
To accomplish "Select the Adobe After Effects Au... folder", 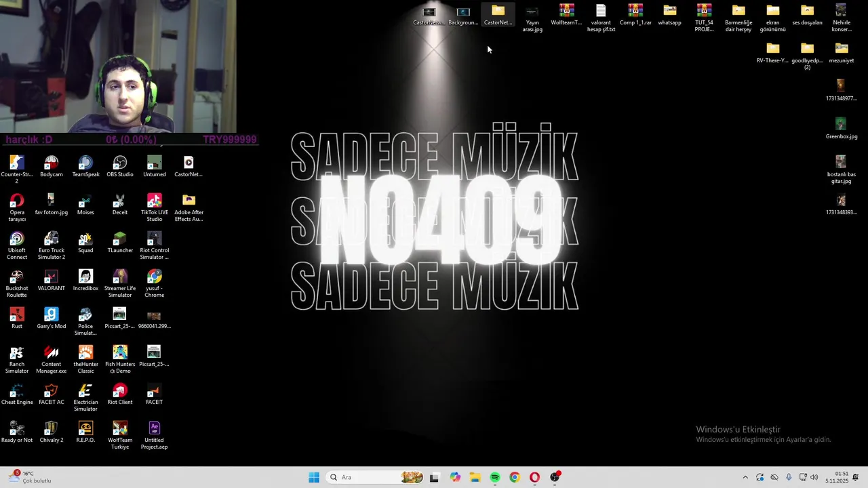I will coord(189,207).
